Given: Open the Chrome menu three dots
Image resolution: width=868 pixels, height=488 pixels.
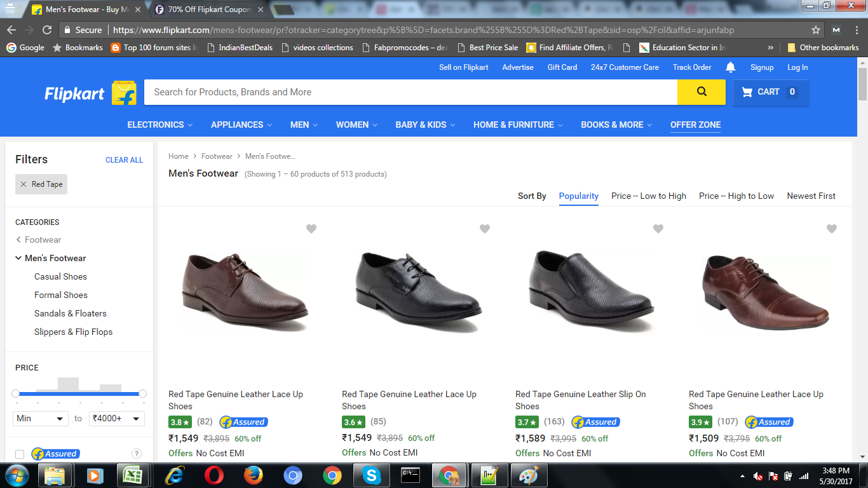Looking at the screenshot, I should point(856,30).
